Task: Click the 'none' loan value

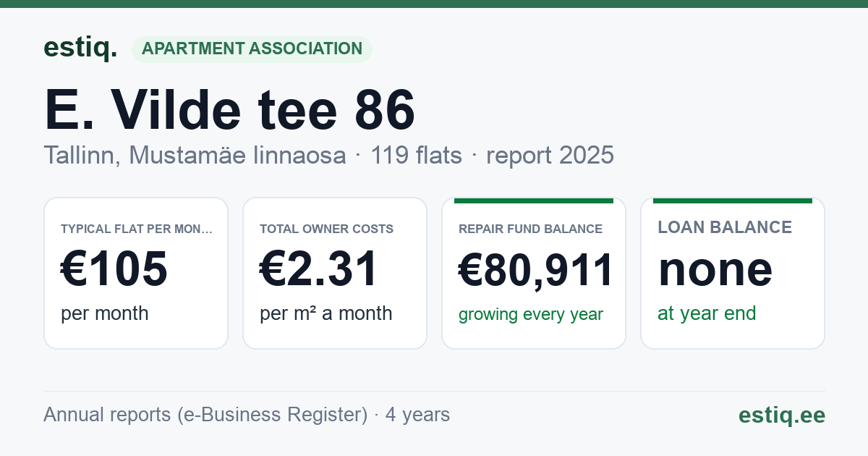Action: coord(715,269)
